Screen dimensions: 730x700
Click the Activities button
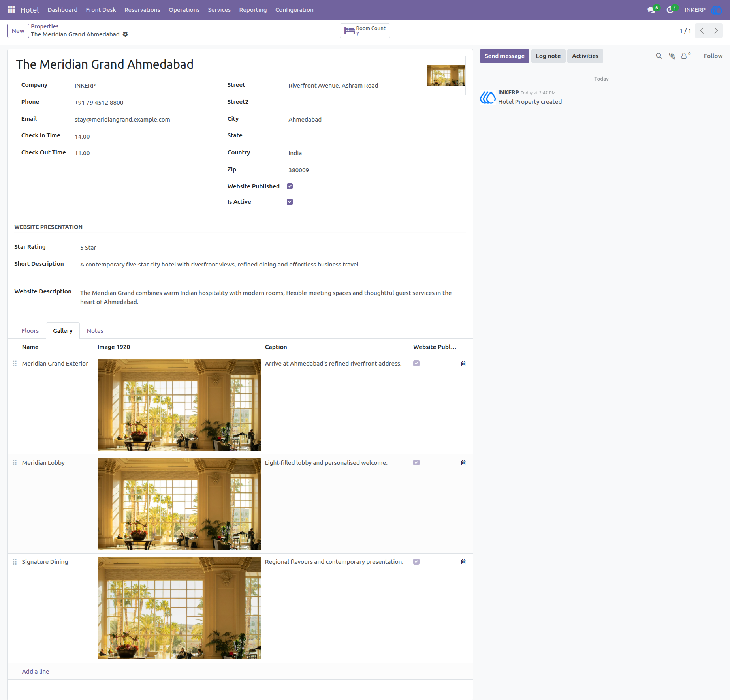[x=585, y=56]
